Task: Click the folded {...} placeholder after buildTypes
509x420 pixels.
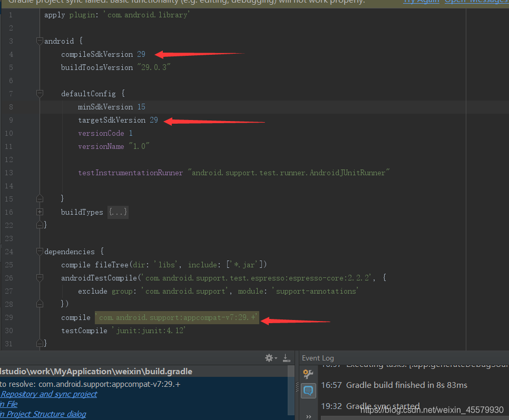Action: [x=118, y=212]
